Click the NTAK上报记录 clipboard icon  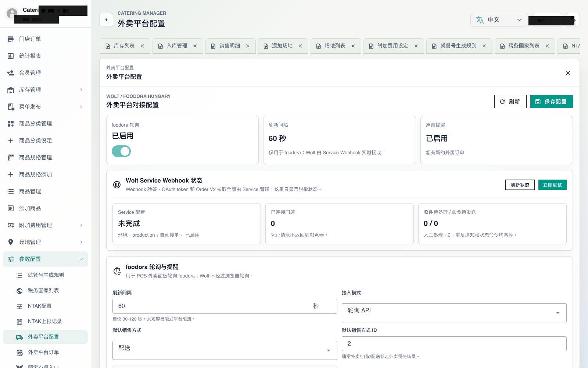pyautogui.click(x=19, y=322)
